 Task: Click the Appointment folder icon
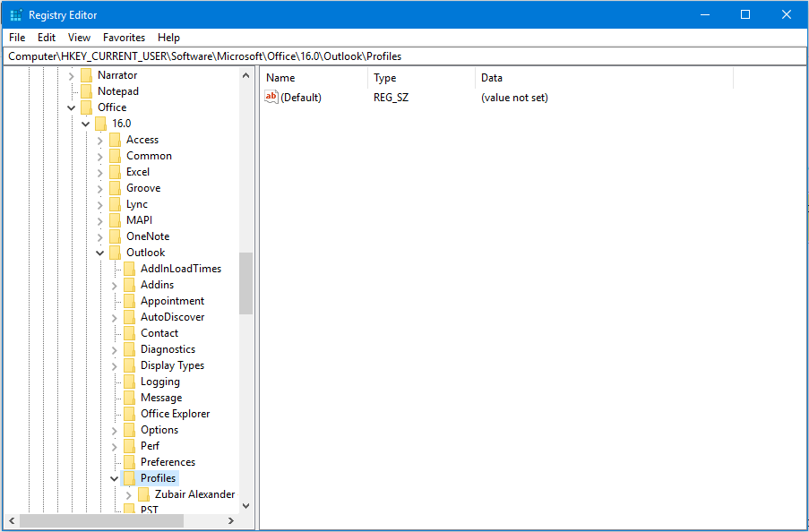point(130,301)
